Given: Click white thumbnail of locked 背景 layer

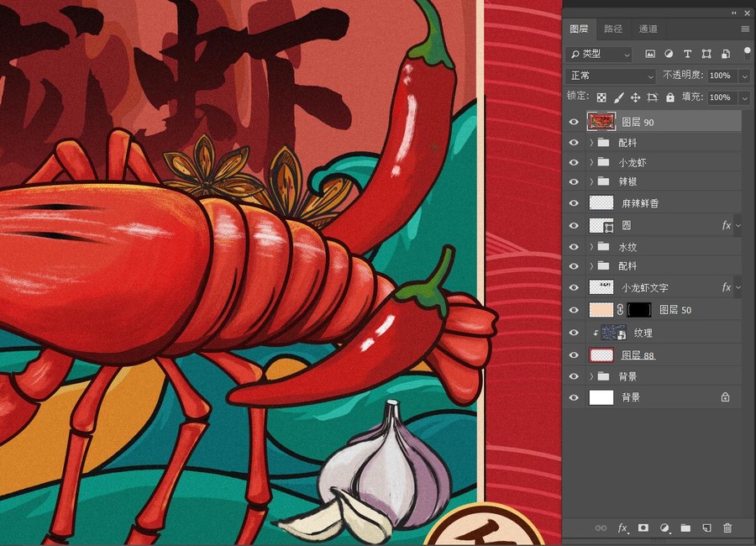Looking at the screenshot, I should click(x=601, y=397).
